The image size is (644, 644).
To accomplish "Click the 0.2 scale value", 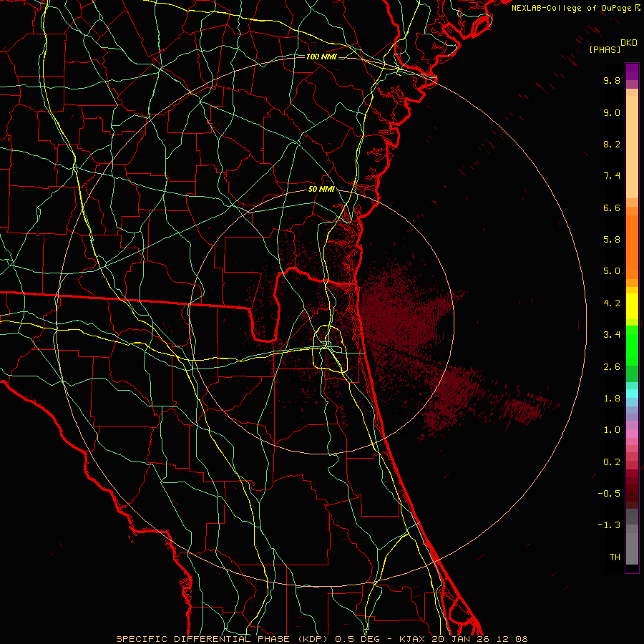I will (612, 462).
